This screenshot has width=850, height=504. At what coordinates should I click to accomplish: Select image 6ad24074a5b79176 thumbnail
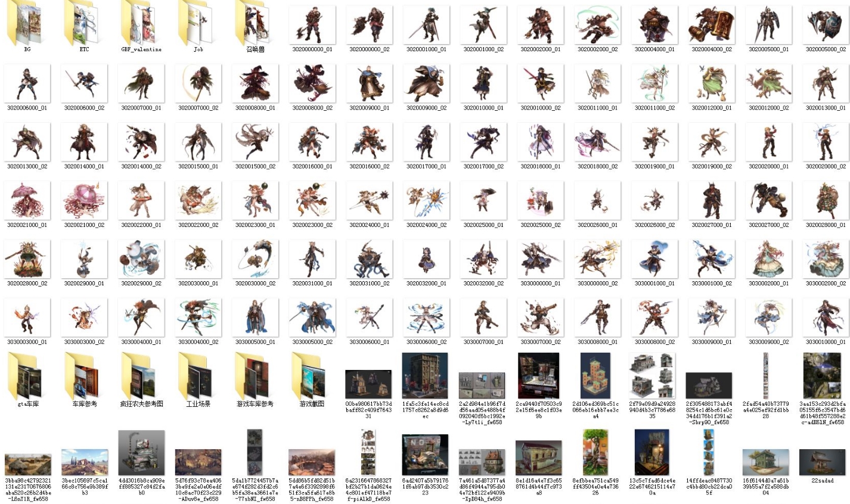pos(425,455)
